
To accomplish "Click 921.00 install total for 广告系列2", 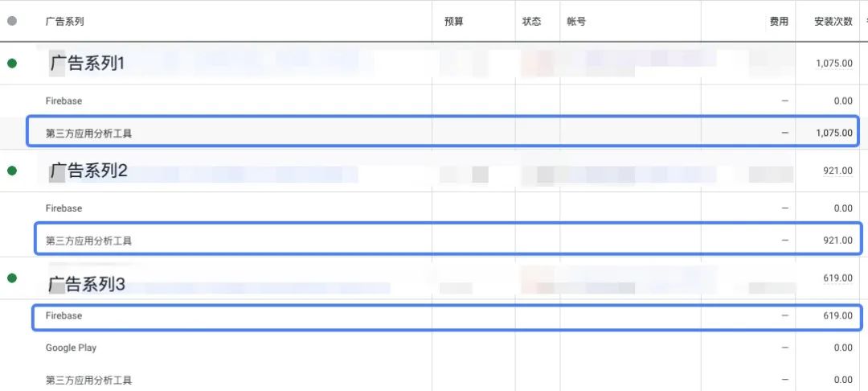I will tap(837, 171).
